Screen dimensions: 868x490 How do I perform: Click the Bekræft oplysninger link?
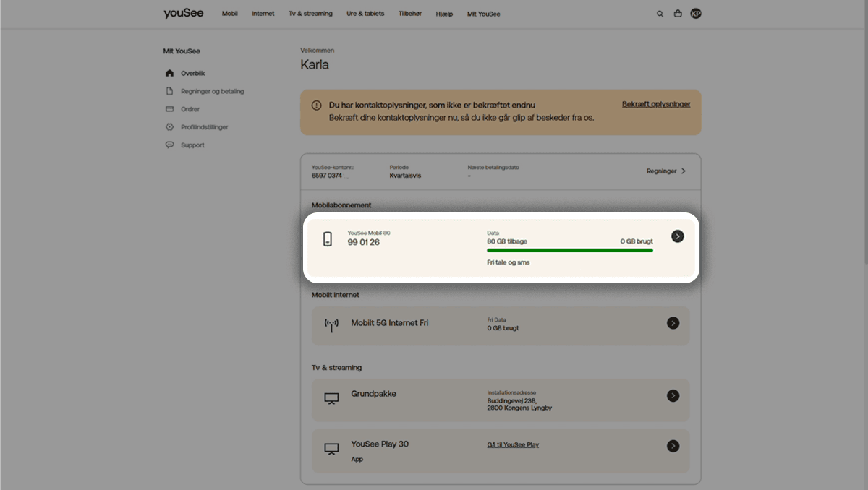[x=655, y=104]
